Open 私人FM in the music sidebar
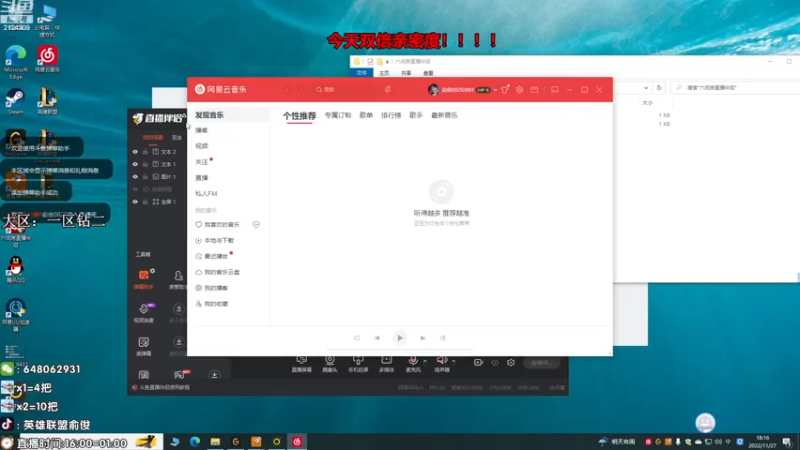Image resolution: width=800 pixels, height=450 pixels. point(206,193)
